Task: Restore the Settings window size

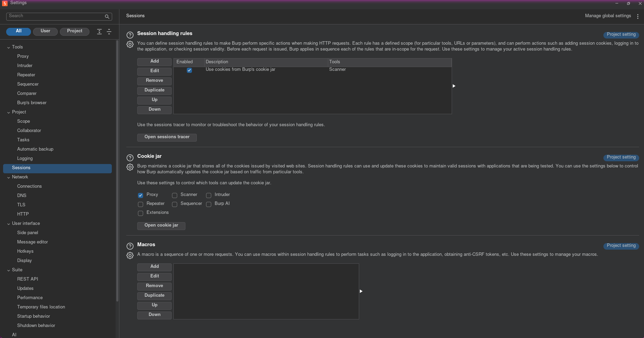Action: (629, 3)
